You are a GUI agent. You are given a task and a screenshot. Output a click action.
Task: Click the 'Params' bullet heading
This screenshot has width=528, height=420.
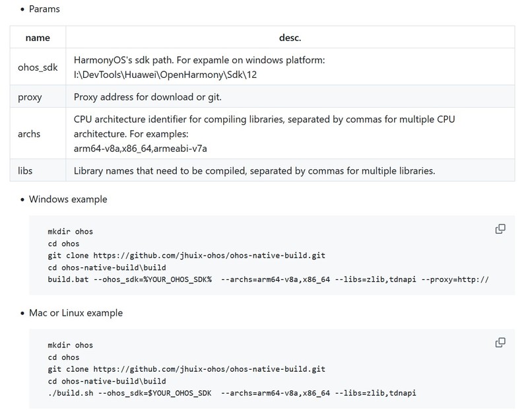click(x=44, y=9)
